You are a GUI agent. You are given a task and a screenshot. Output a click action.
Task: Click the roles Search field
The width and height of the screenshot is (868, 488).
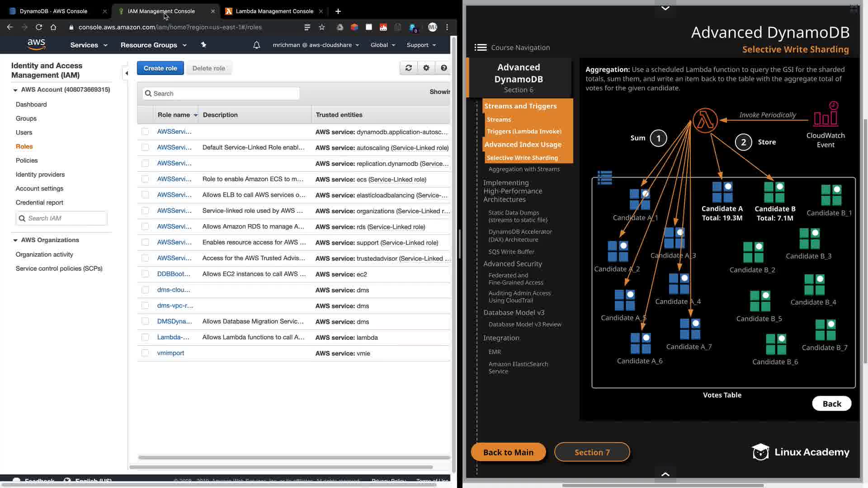[x=222, y=94]
